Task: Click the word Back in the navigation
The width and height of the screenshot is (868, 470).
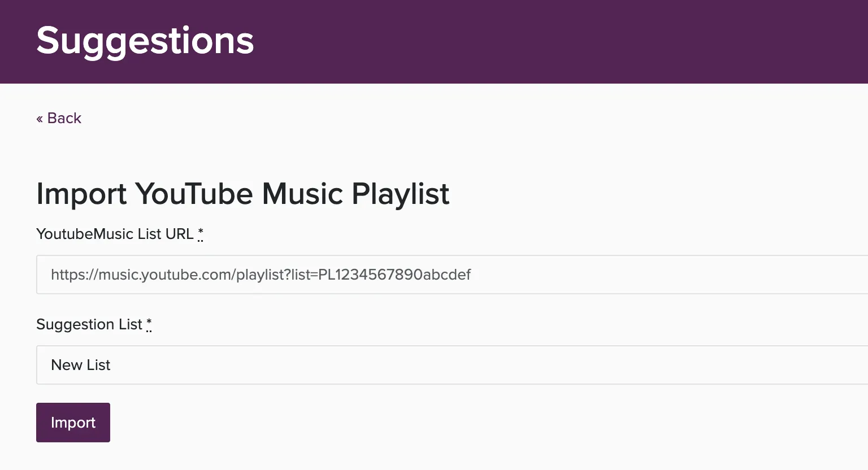Action: coord(64,118)
